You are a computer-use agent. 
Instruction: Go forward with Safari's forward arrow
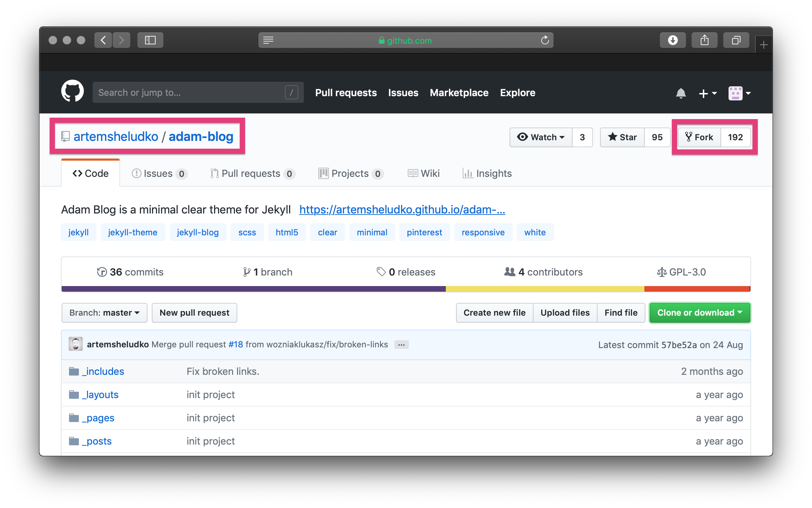[121, 40]
